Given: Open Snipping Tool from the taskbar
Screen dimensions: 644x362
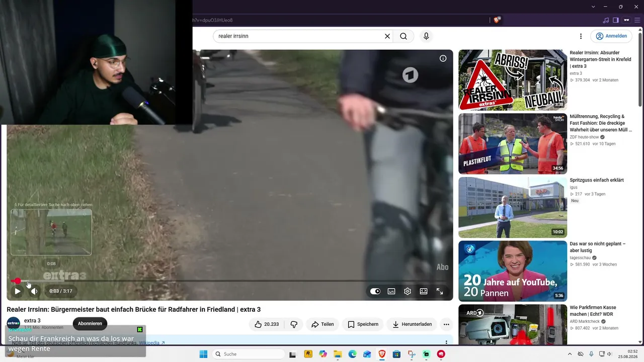Looking at the screenshot, I should click(412, 354).
